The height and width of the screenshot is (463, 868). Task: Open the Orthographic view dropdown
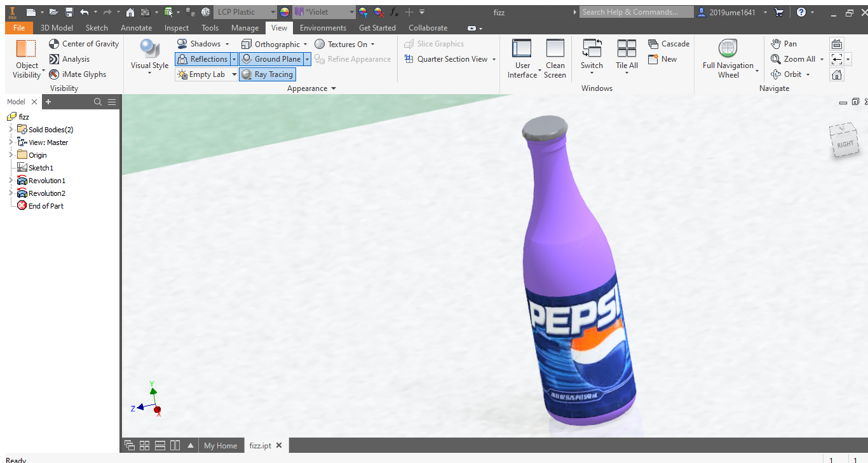tap(305, 45)
